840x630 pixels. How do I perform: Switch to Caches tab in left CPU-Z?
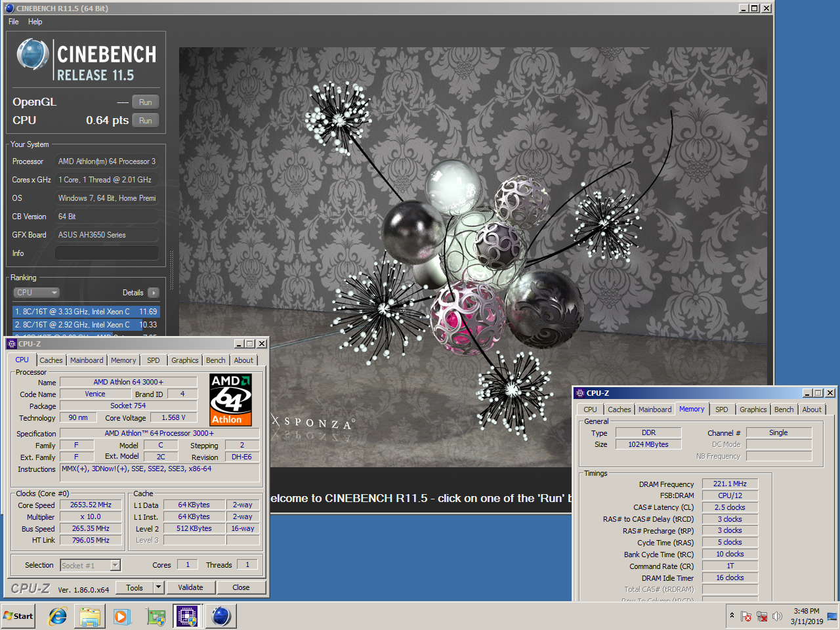[51, 360]
